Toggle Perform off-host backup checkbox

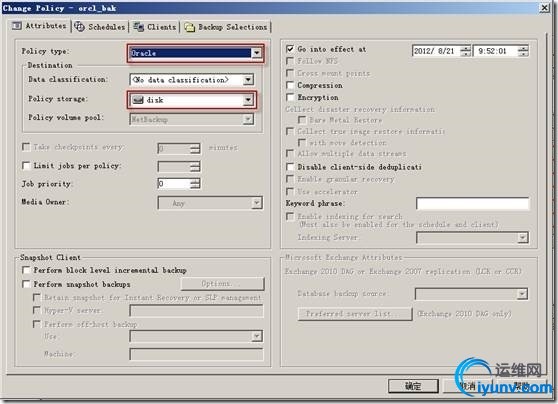36,324
